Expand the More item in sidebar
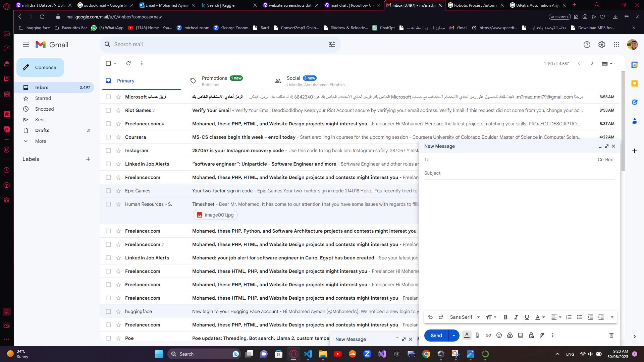This screenshot has height=362, width=644. [41, 141]
